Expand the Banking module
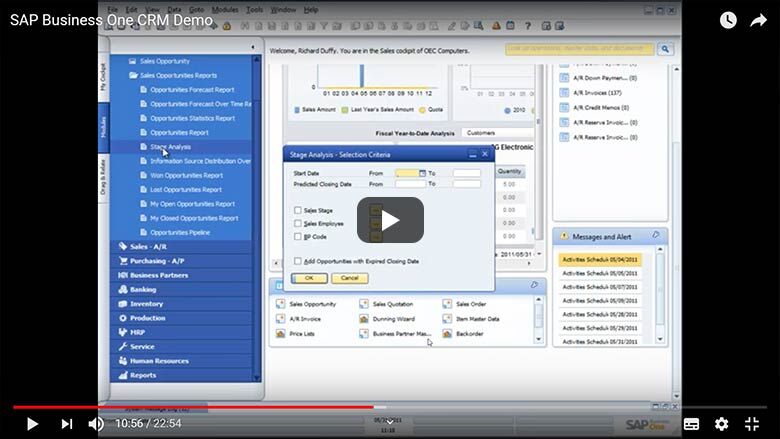Image resolution: width=780 pixels, height=439 pixels. click(143, 289)
